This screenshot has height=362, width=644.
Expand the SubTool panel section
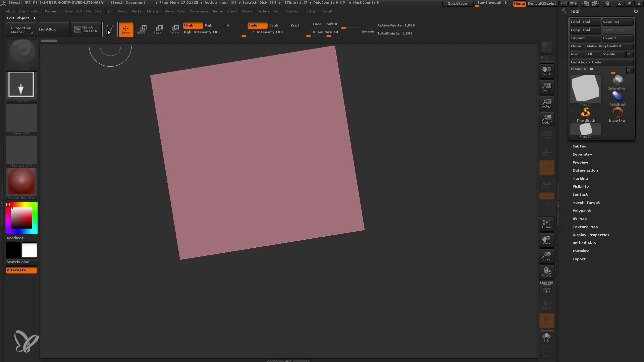[580, 146]
